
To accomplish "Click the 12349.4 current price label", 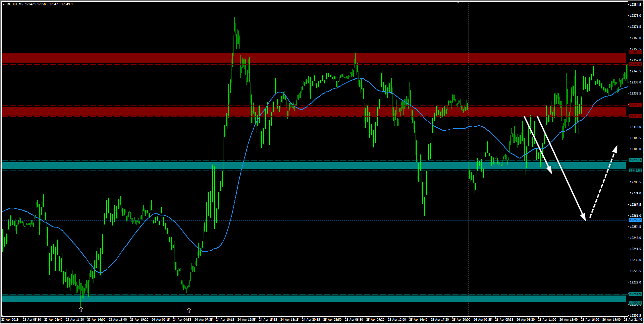I will [x=635, y=64].
